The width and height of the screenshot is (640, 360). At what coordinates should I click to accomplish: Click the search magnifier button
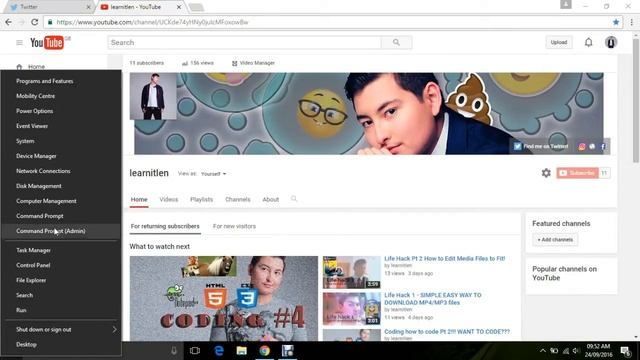(396, 42)
